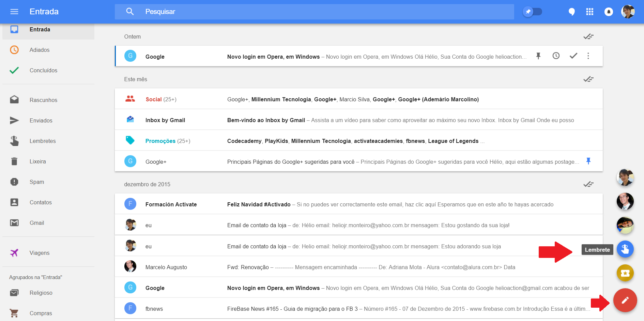This screenshot has width=644, height=321.
Task: Open the Google+ Principais Páginas email
Action: point(359,161)
